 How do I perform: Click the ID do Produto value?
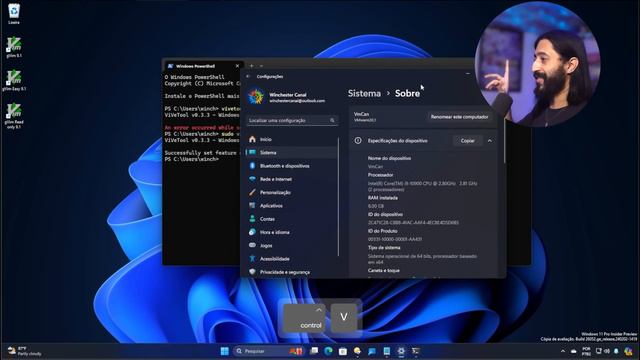click(x=395, y=239)
